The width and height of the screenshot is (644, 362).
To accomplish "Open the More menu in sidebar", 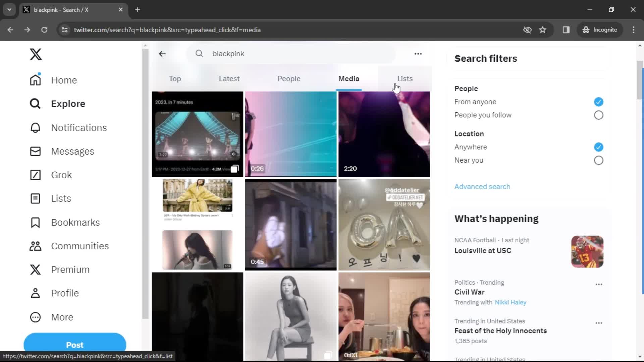I will click(x=51, y=317).
